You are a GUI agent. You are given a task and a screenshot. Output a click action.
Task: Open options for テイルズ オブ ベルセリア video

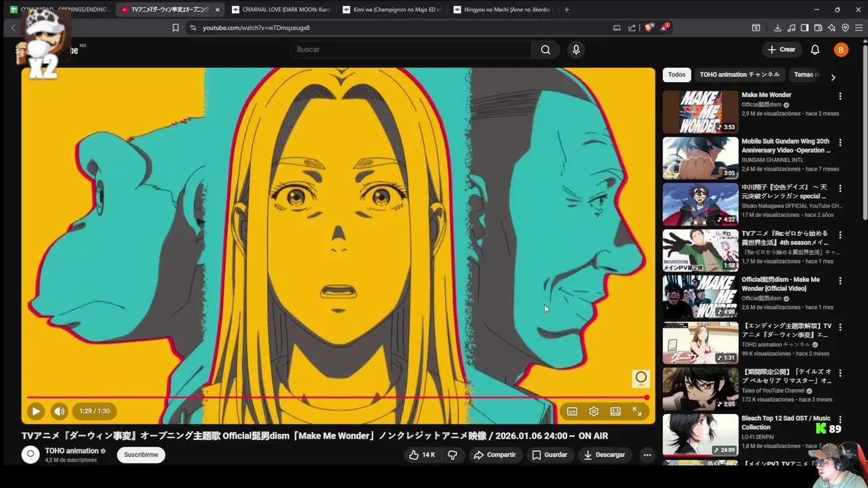pos(840,373)
